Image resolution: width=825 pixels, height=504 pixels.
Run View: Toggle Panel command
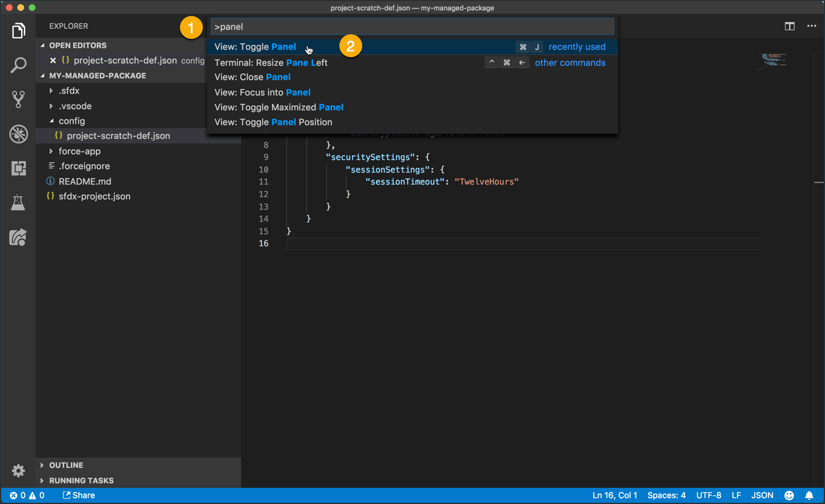[x=412, y=47]
